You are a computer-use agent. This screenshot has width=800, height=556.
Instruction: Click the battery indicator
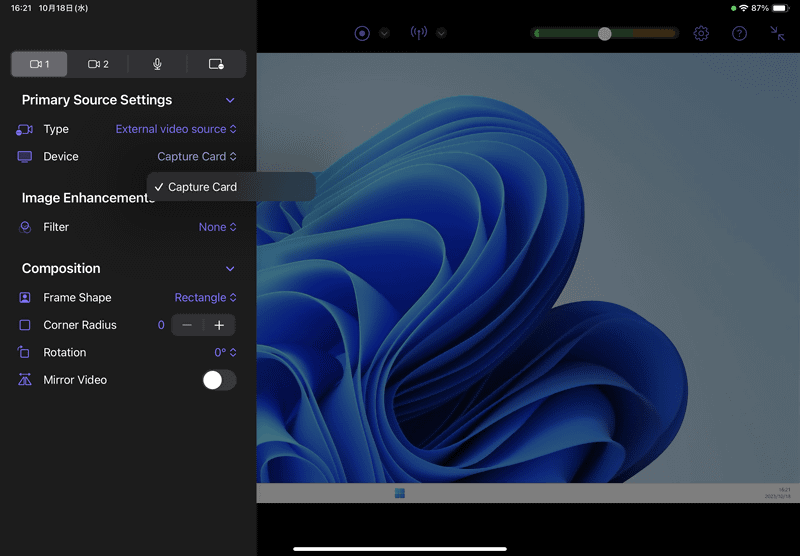tap(781, 8)
